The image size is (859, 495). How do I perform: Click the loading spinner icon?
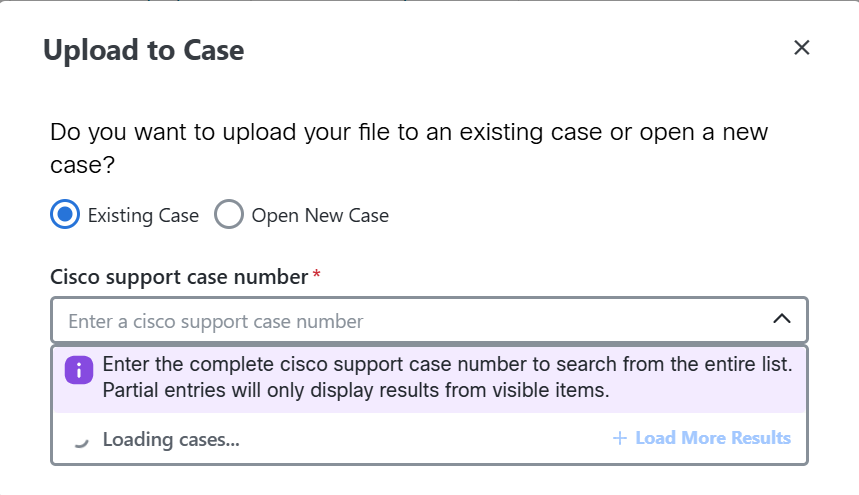click(81, 440)
